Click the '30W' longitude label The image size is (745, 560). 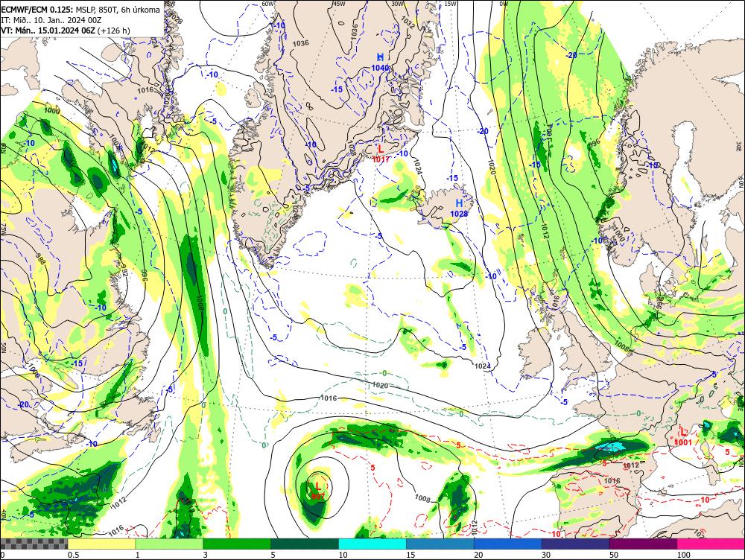point(397,4)
